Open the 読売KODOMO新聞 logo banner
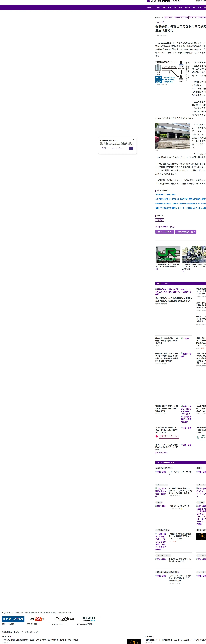Image resolution: width=206 pixels, height=644 pixels. click(x=13, y=619)
